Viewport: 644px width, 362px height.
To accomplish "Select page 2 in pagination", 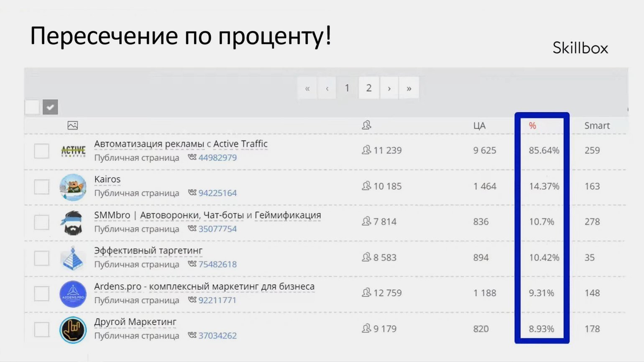I will point(369,88).
